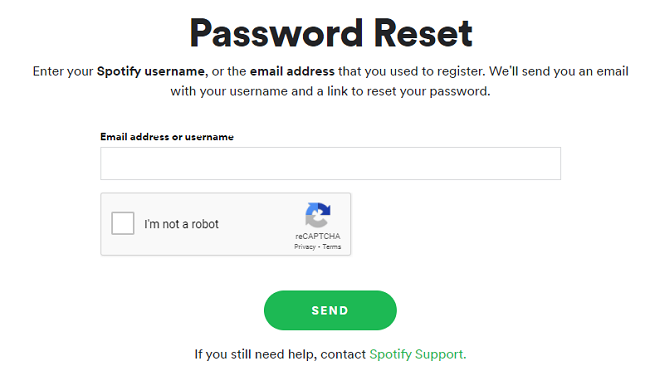Click the bold email address text in description
650x366 pixels.
point(292,71)
